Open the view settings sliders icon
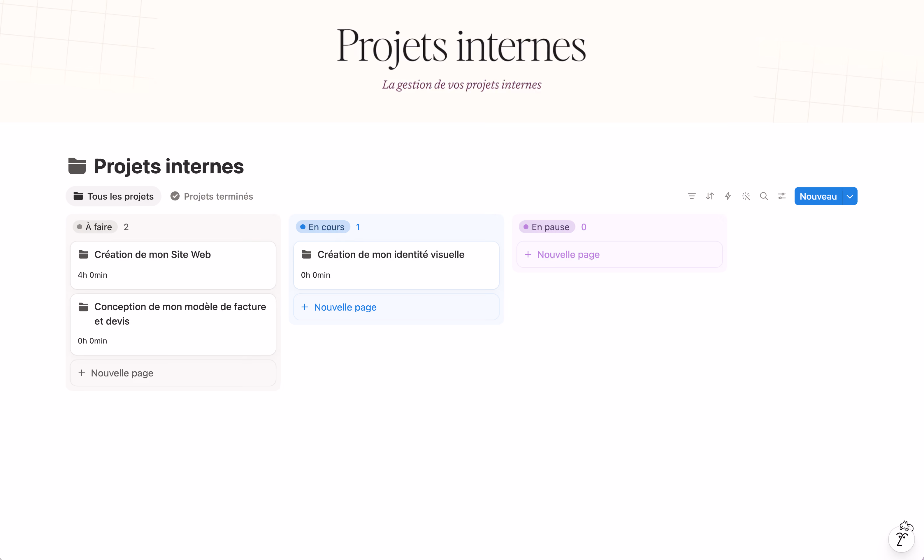 click(x=781, y=196)
